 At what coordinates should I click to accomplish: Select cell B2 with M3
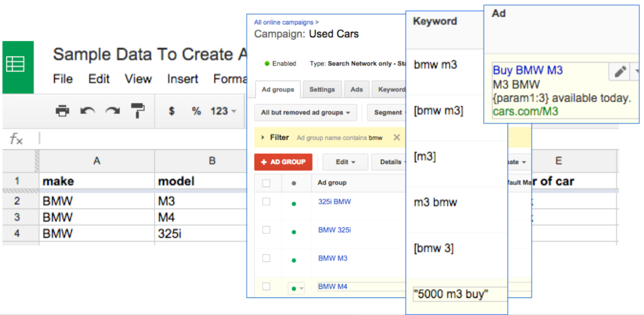[200, 202]
